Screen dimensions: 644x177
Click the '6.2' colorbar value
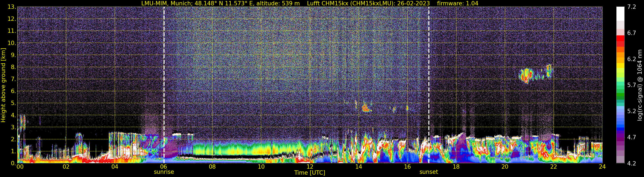click(632, 59)
